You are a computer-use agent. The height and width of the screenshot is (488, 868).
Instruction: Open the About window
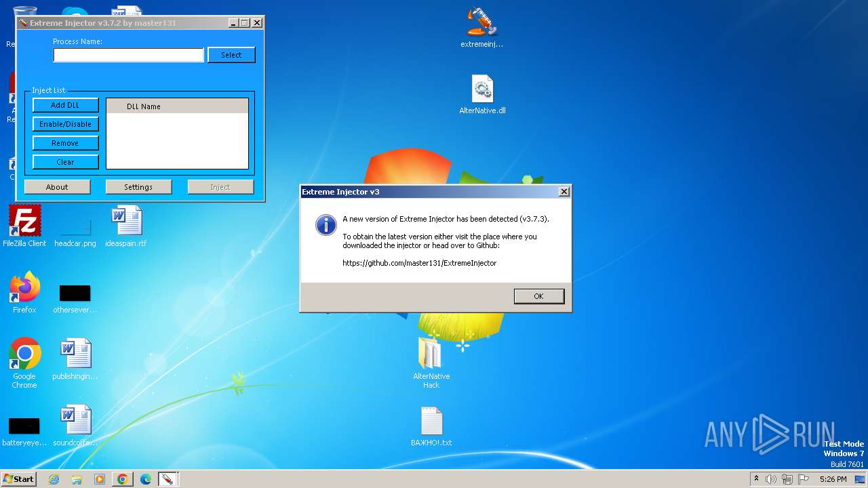(x=58, y=187)
